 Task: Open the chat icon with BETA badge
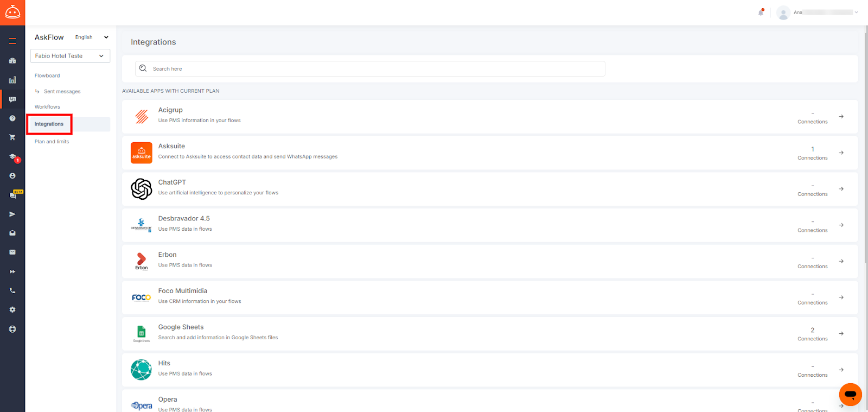tap(12, 195)
